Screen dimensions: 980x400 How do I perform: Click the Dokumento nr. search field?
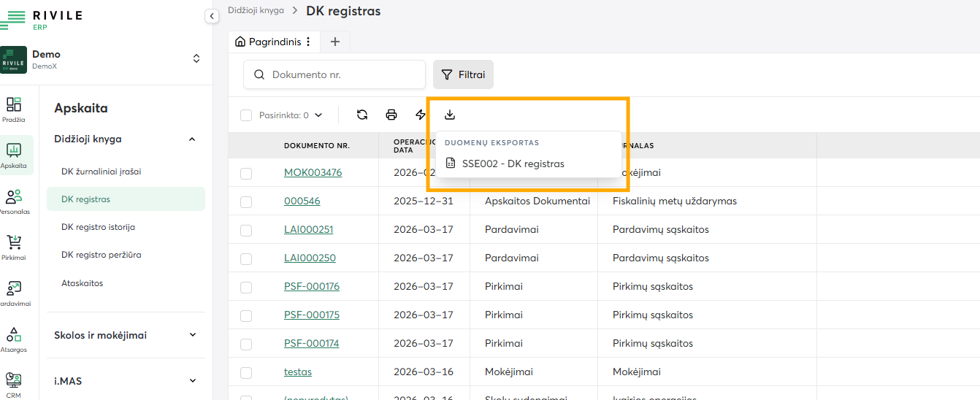click(x=342, y=74)
